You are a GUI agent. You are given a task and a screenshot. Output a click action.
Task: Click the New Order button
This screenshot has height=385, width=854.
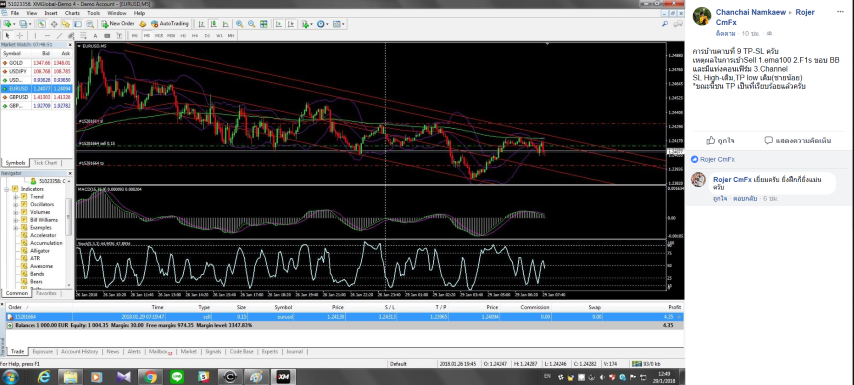(118, 24)
